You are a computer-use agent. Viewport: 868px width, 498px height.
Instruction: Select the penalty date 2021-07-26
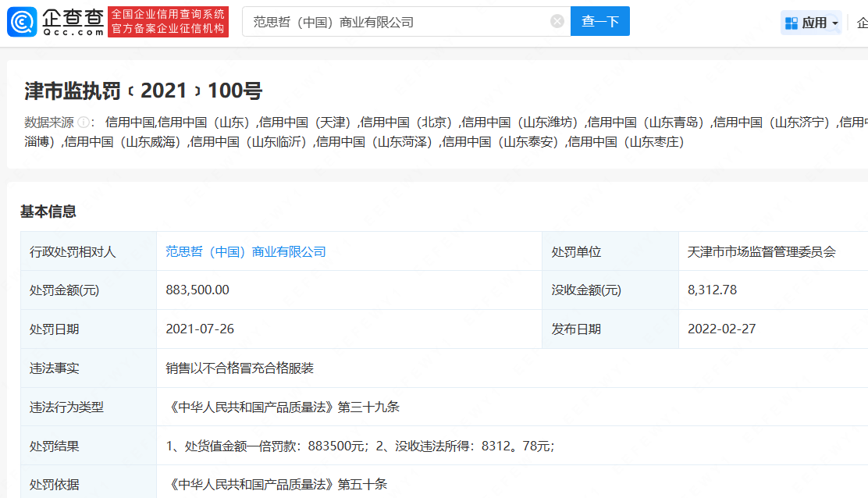(200, 329)
